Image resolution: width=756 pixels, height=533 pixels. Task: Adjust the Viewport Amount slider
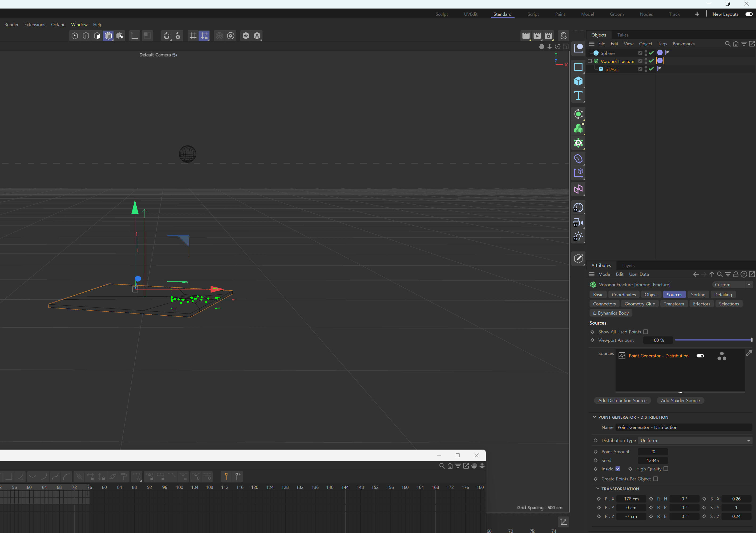(713, 340)
